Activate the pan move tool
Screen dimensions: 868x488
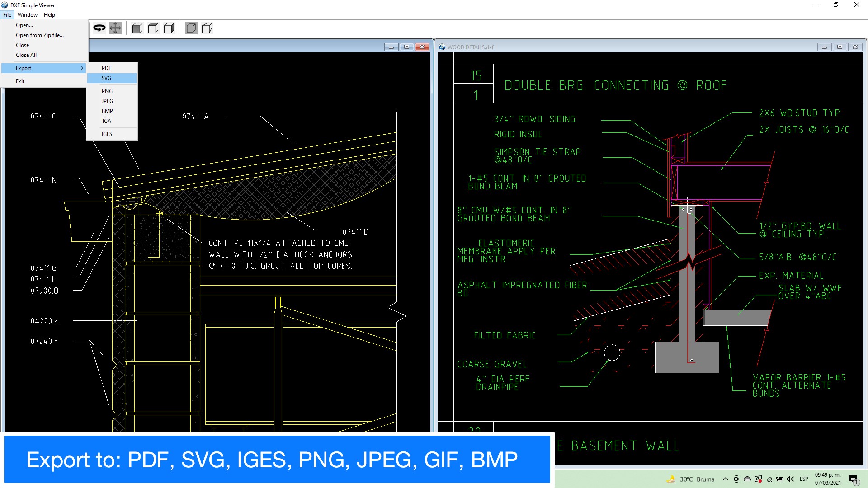115,28
